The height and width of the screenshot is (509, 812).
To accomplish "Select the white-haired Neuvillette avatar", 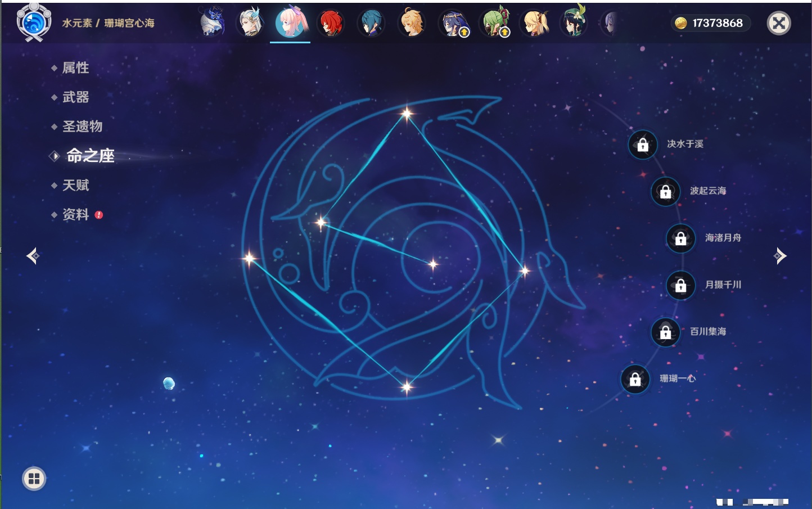I will 250,22.
